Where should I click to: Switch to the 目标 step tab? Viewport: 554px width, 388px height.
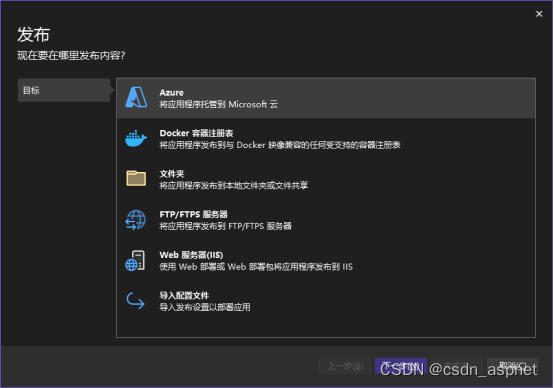point(64,90)
